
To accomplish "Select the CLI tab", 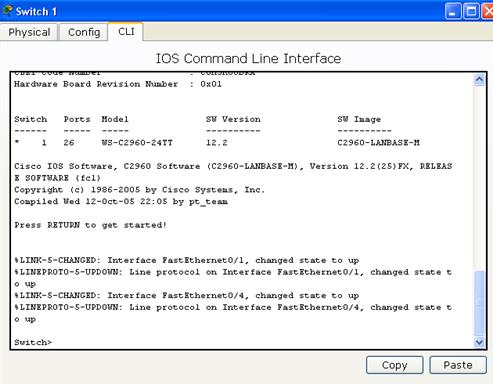I will click(x=126, y=32).
